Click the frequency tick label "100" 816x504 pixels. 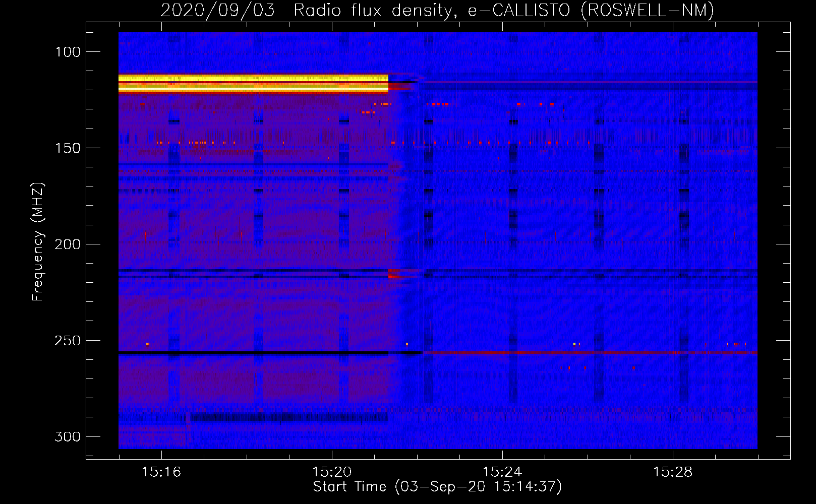68,52
